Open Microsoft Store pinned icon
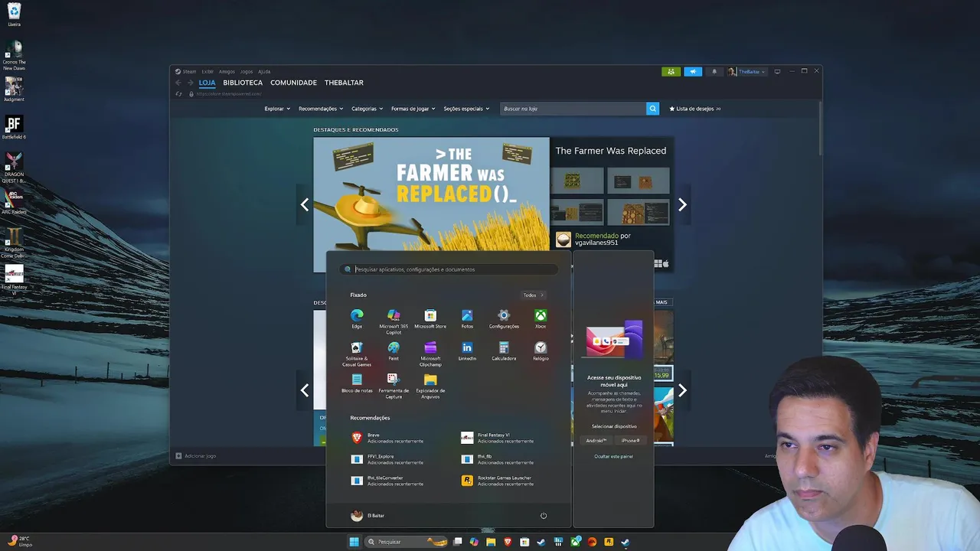 430,318
